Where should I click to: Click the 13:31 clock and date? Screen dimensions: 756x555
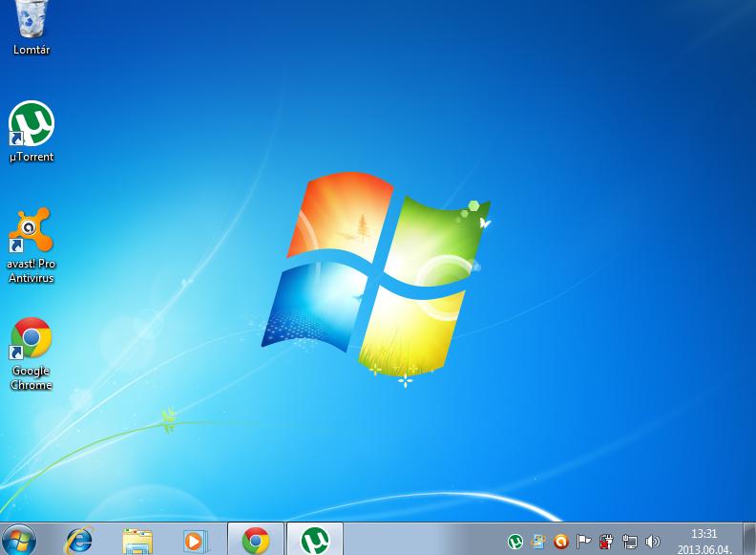[704, 541]
